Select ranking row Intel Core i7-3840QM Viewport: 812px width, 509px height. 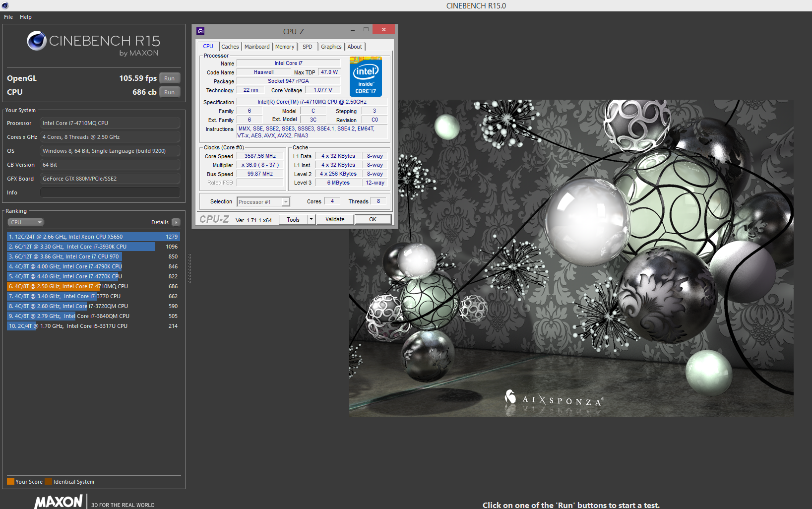93,316
